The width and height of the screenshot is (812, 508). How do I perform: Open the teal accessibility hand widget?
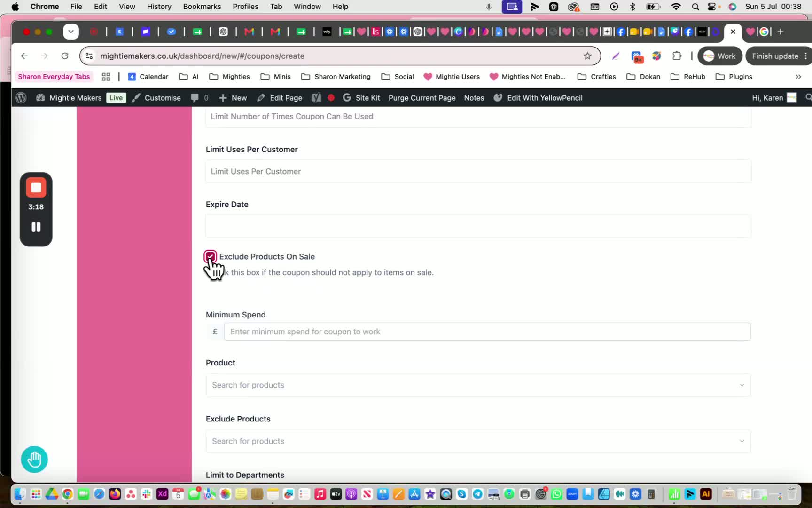(x=34, y=460)
